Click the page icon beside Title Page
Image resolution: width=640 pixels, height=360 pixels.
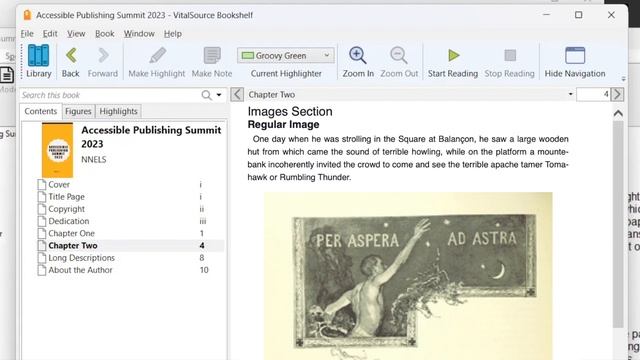click(42, 197)
